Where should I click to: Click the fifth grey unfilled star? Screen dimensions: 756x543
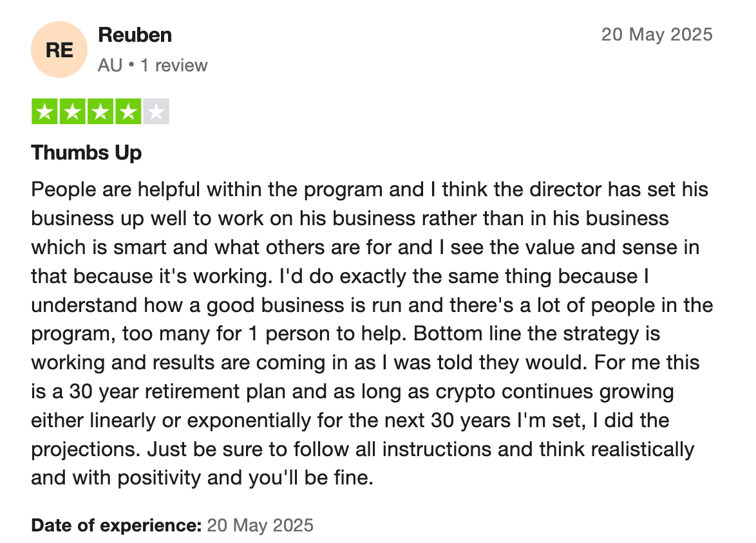[x=155, y=112]
